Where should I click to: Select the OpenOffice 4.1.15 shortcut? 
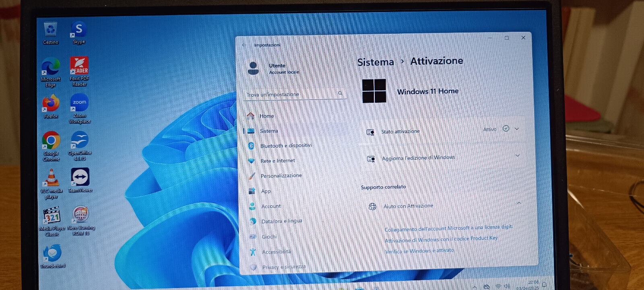pyautogui.click(x=80, y=146)
